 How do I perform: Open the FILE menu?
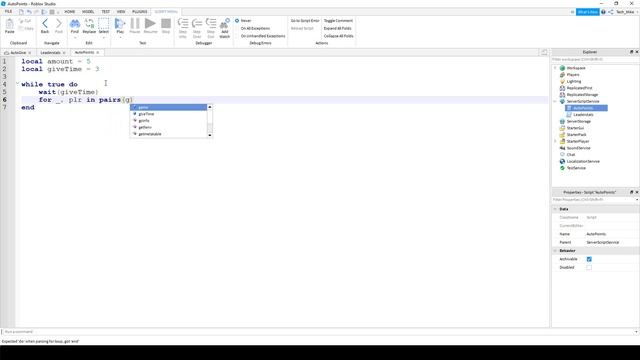(8, 12)
